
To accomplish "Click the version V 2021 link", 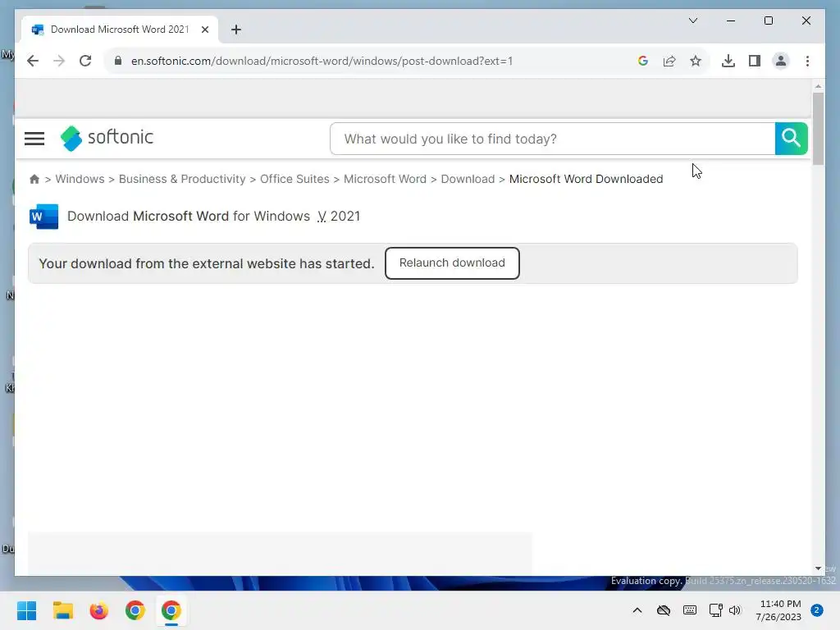I will (339, 217).
